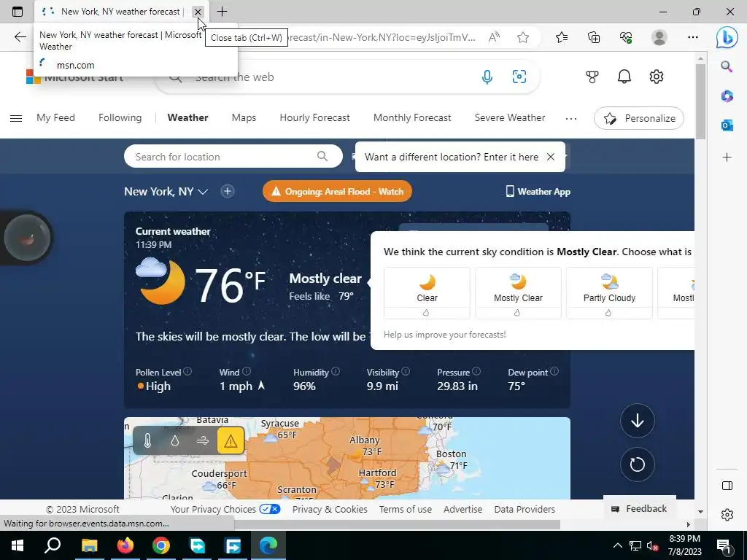Open a new browser tab
This screenshot has height=560, width=747.
222,12
